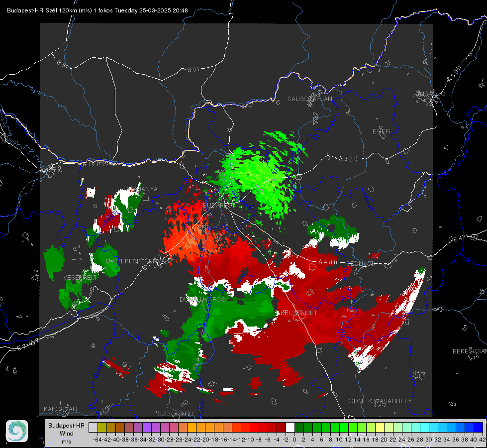
Task: Click the BUDAPEST city label
Action: pos(219,206)
